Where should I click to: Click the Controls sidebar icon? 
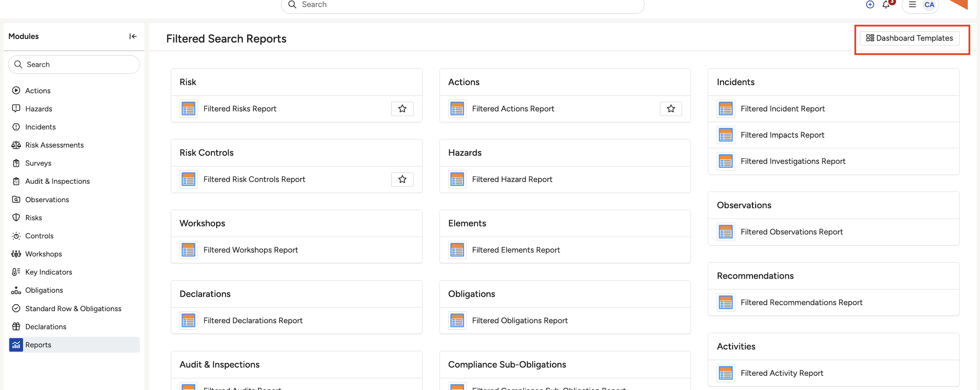pyautogui.click(x=16, y=236)
